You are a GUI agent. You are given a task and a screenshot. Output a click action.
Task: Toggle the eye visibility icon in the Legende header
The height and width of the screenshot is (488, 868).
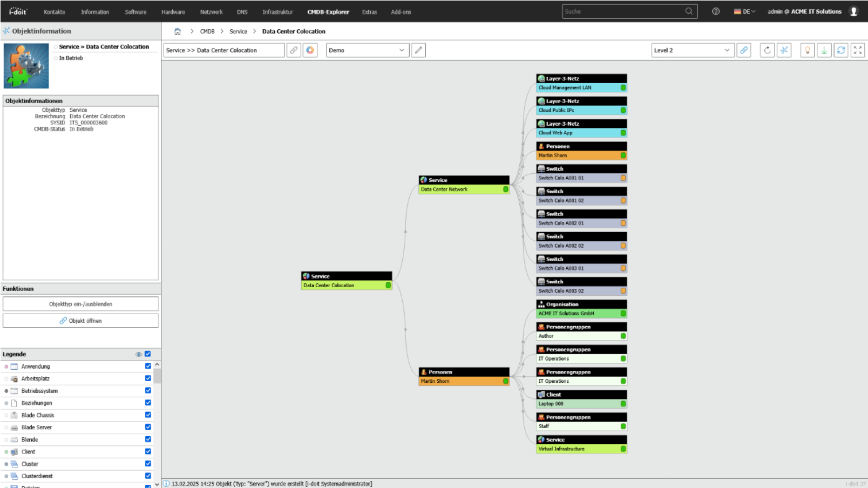138,354
